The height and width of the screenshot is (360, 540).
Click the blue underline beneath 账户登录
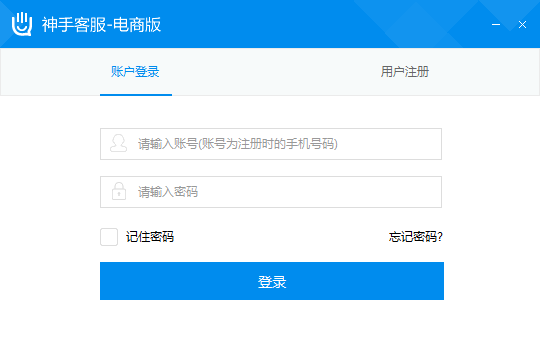coord(136,95)
